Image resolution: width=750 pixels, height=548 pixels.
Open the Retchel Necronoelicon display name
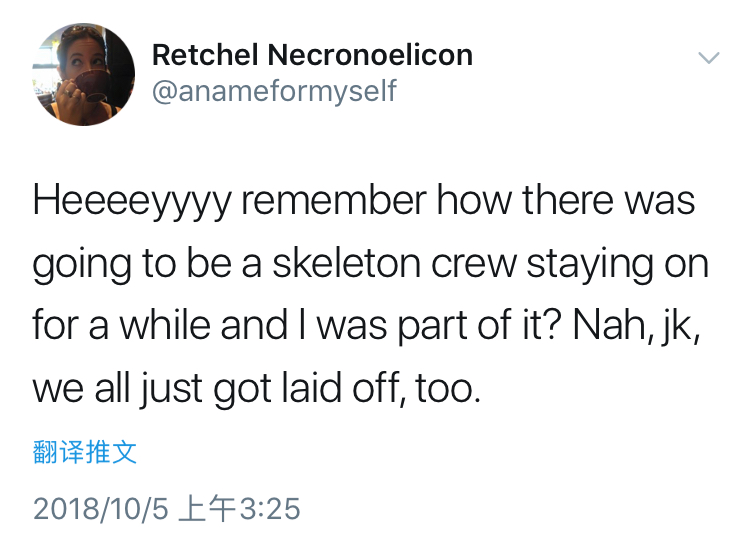(x=312, y=55)
